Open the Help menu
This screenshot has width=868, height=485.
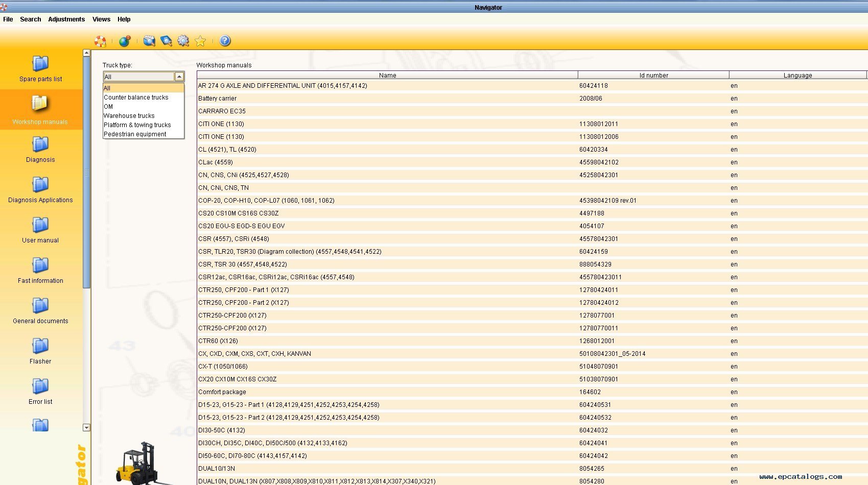pyautogui.click(x=124, y=19)
